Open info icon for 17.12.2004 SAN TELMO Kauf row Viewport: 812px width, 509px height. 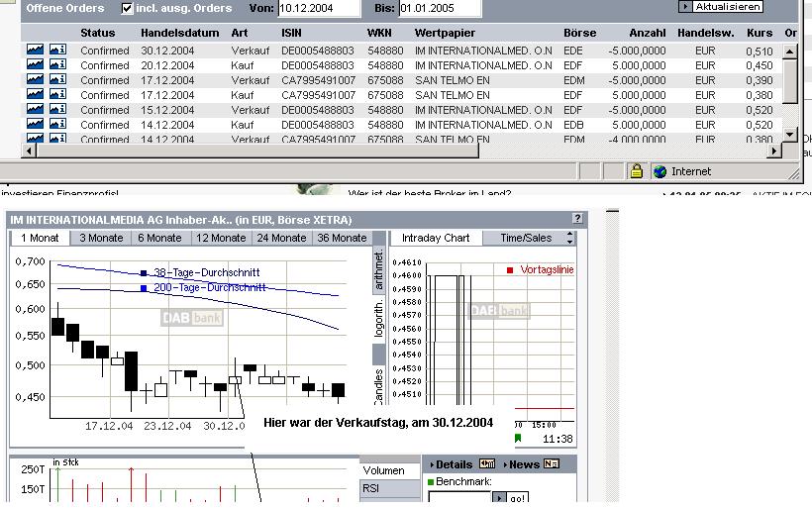click(x=58, y=94)
